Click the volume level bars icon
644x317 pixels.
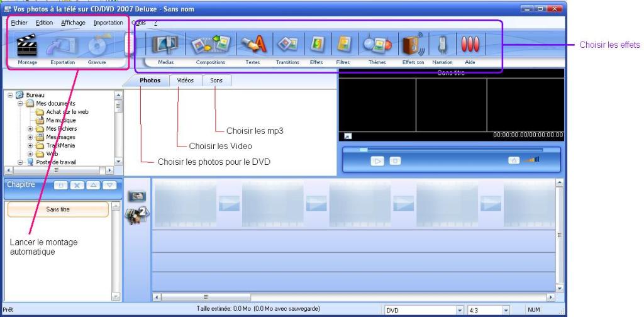(x=532, y=159)
